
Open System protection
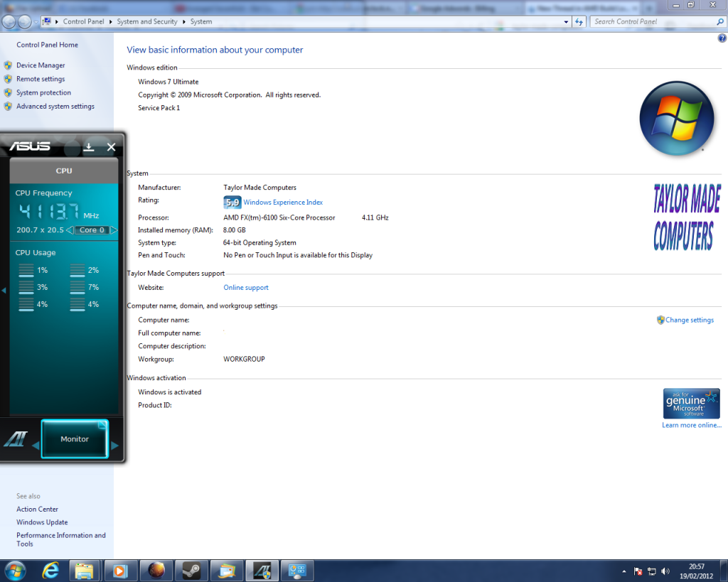click(x=43, y=93)
